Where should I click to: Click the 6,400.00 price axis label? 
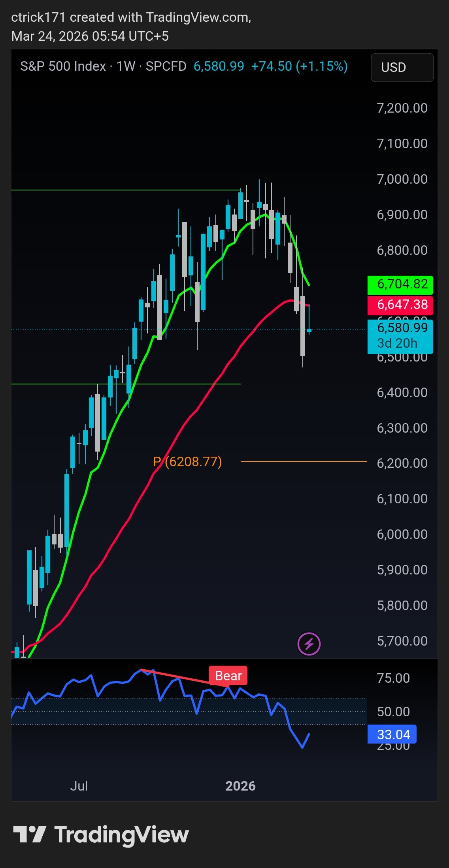[x=402, y=393]
